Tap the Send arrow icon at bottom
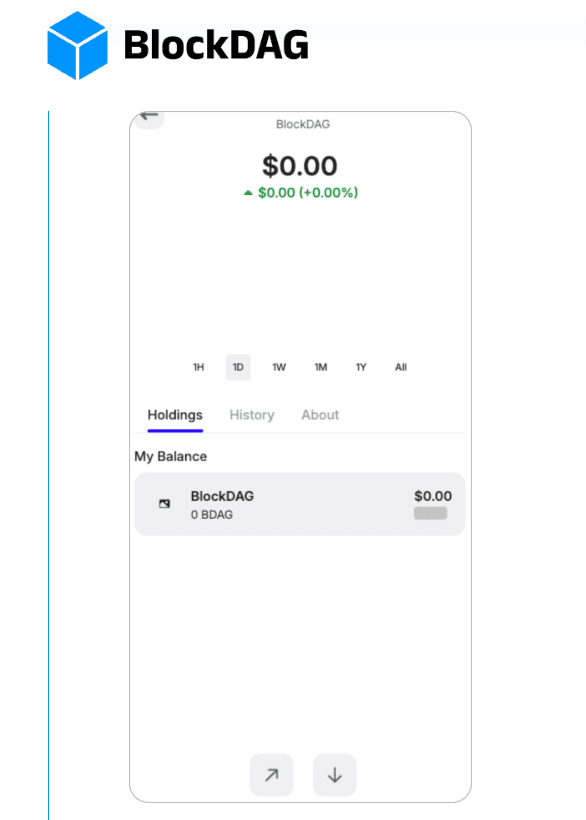586x820 pixels. pyautogui.click(x=271, y=775)
